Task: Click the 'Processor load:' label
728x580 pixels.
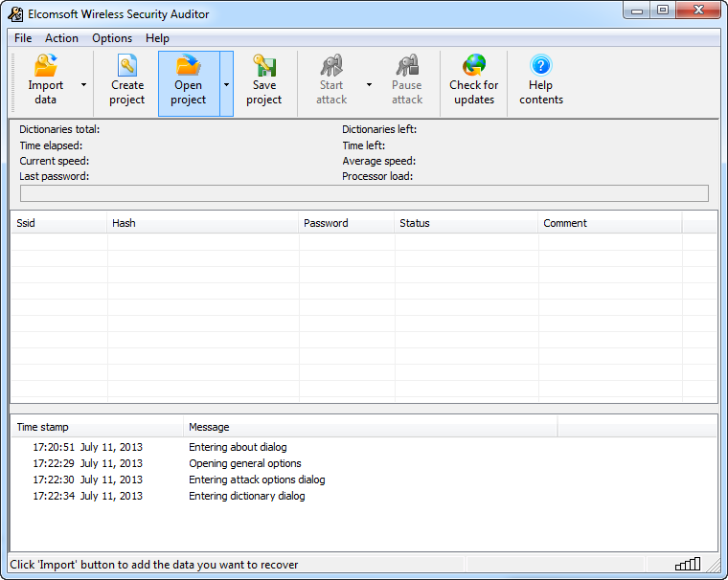Action: pyautogui.click(x=377, y=176)
